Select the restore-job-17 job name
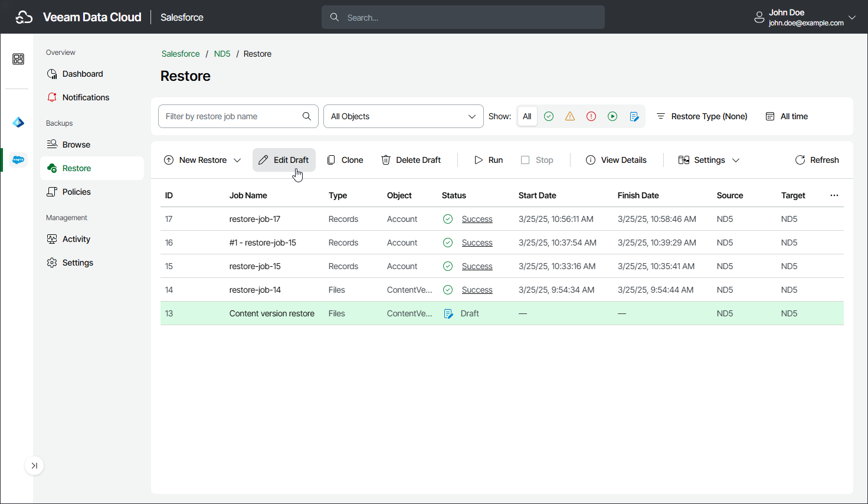Image resolution: width=868 pixels, height=504 pixels. point(255,219)
